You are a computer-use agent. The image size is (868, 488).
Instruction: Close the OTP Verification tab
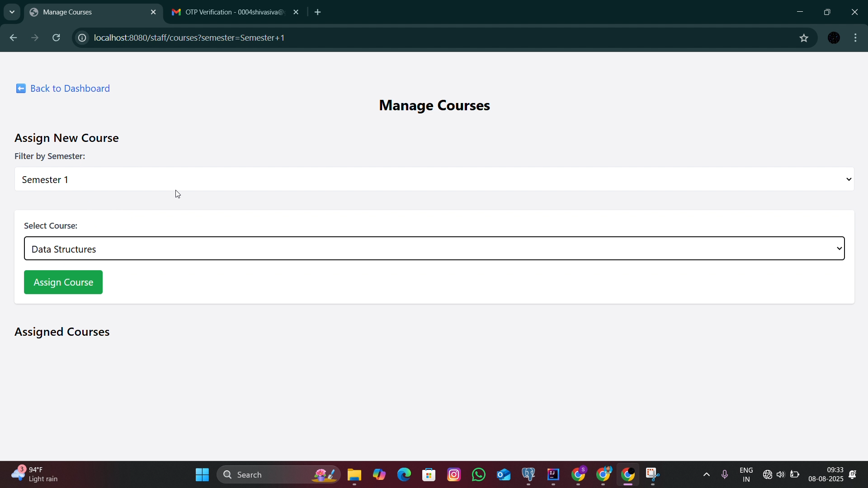296,12
